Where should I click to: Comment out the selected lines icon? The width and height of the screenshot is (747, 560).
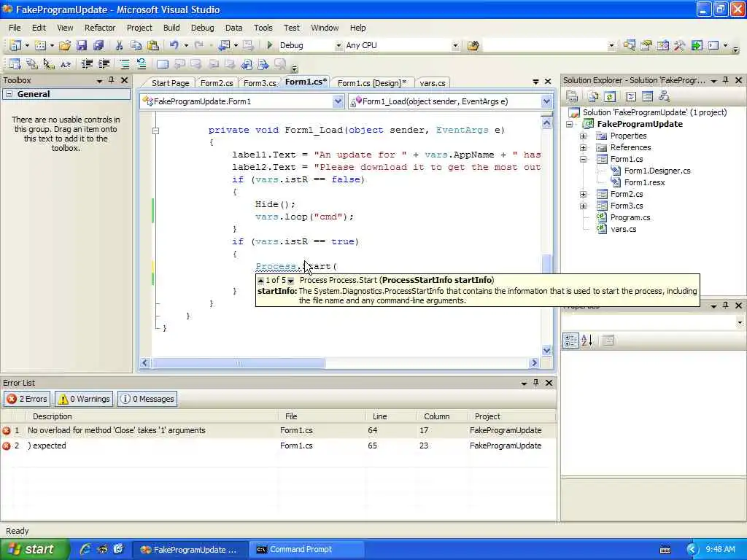point(124,64)
